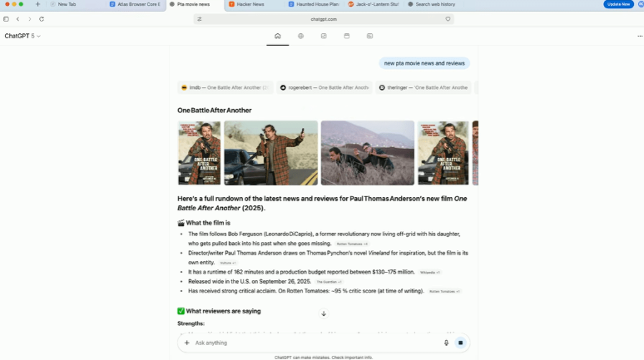Open the imdb One Battle After Another source
The height and width of the screenshot is (360, 644).
pyautogui.click(x=225, y=87)
